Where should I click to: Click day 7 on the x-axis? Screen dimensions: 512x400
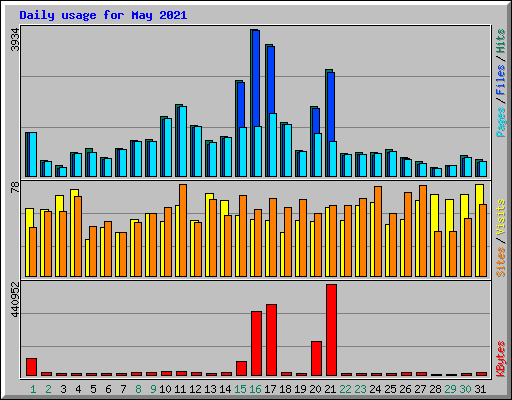coord(123,389)
